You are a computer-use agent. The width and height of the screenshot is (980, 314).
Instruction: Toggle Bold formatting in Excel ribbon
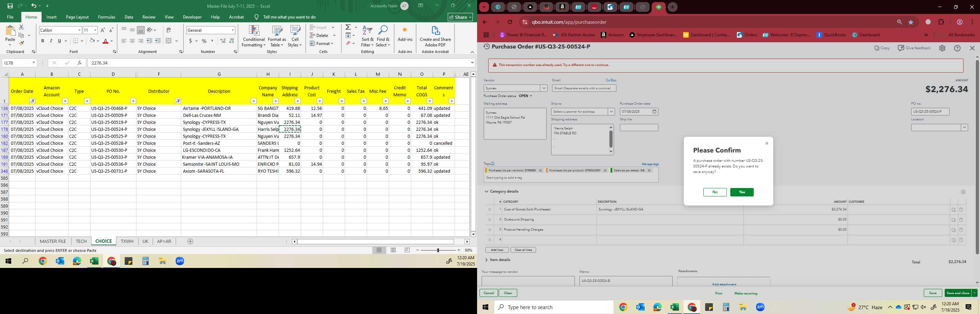43,41
